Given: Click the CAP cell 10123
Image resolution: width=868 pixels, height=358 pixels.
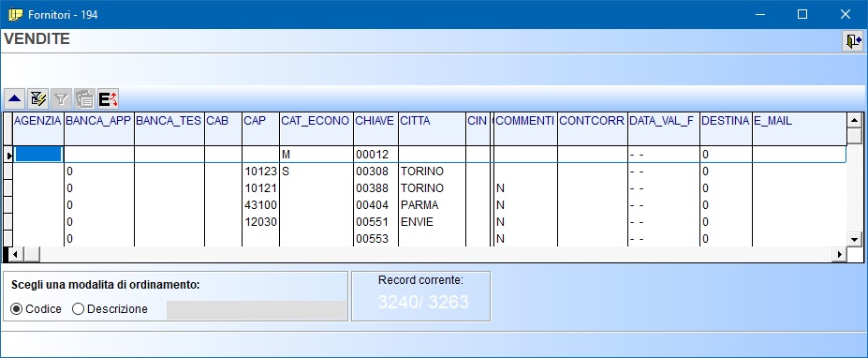Looking at the screenshot, I should pos(260,172).
